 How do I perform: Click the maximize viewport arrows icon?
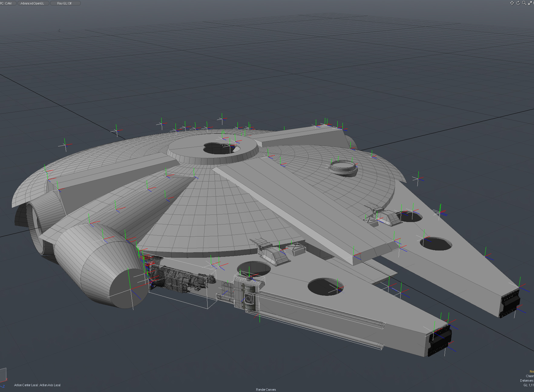click(530, 3)
